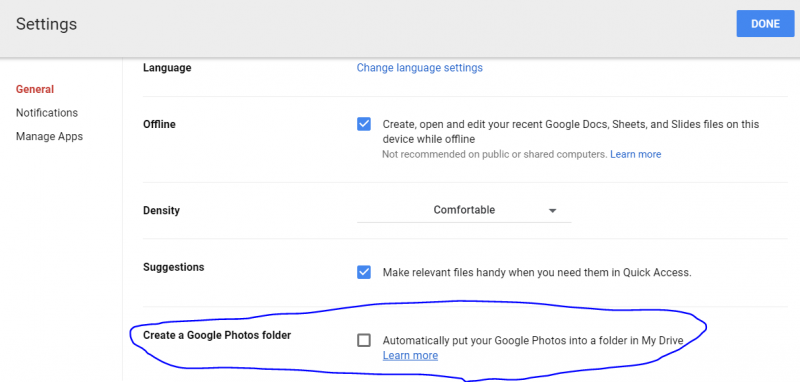This screenshot has height=382, width=800.
Task: Click 'Automatically put your Google Photos' description
Action: click(x=533, y=340)
